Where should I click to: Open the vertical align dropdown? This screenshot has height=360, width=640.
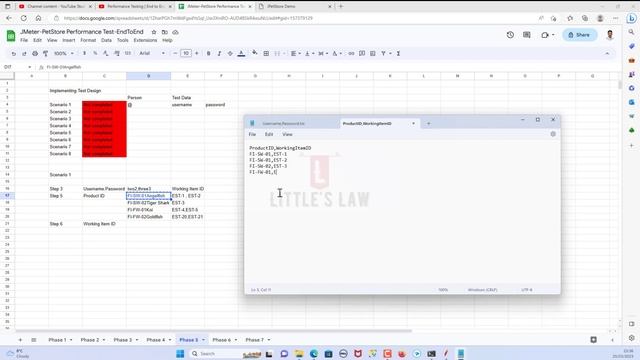(309, 53)
